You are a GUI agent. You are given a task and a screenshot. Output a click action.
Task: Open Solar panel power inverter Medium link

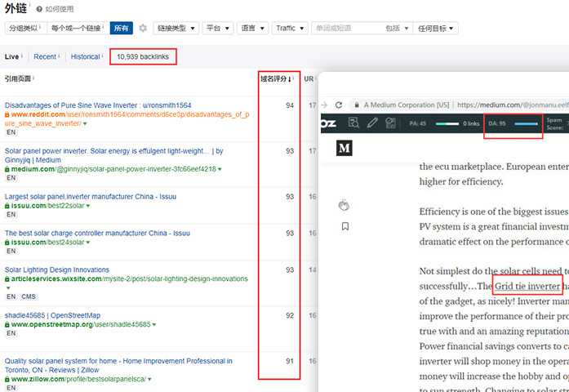113,155
